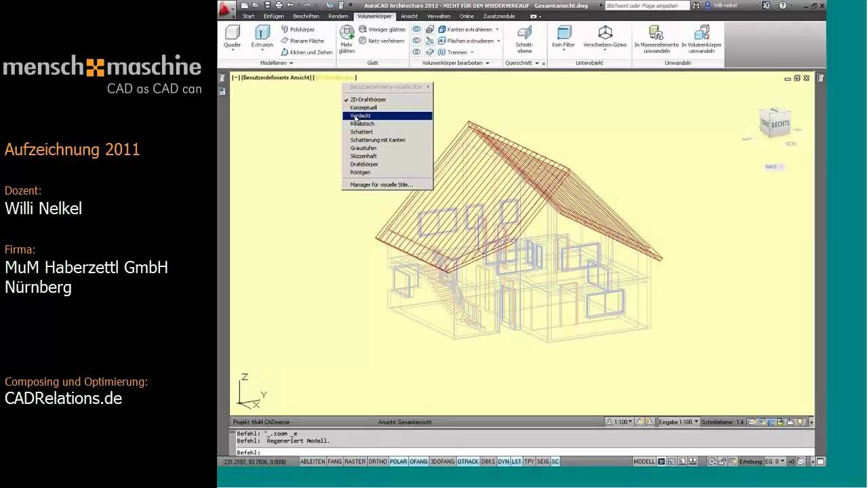Click Planare Fläche tool
The image size is (868, 488).
pyautogui.click(x=302, y=41)
